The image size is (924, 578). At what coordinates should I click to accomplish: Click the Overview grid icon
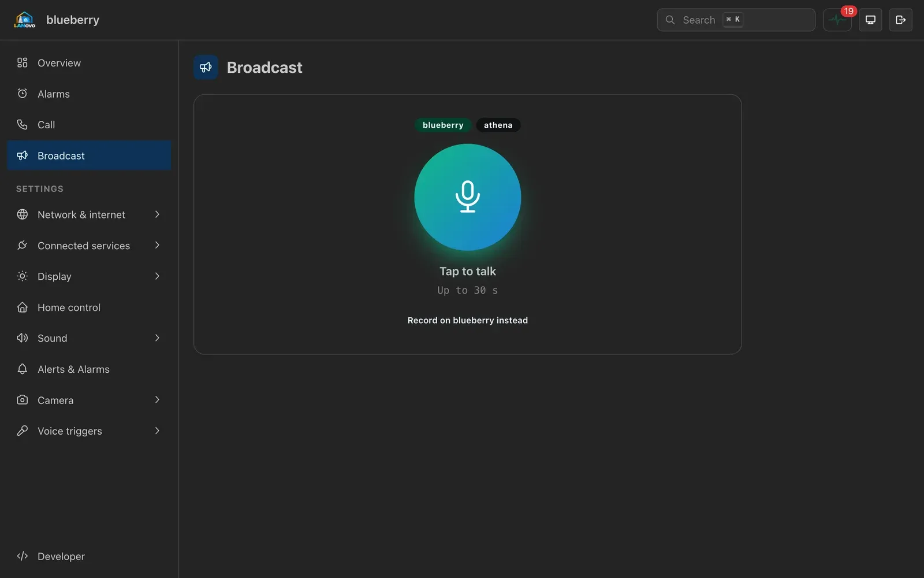[23, 62]
